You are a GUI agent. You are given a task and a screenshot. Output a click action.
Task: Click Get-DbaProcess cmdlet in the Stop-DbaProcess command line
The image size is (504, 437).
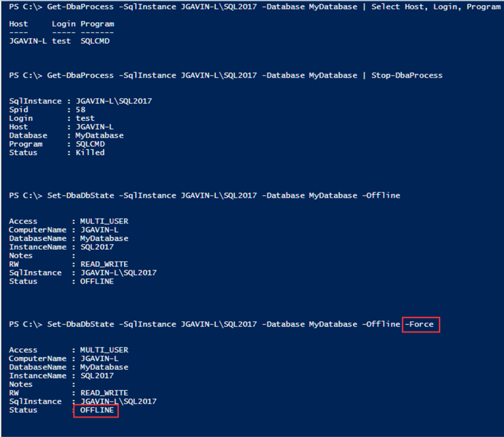[80, 76]
